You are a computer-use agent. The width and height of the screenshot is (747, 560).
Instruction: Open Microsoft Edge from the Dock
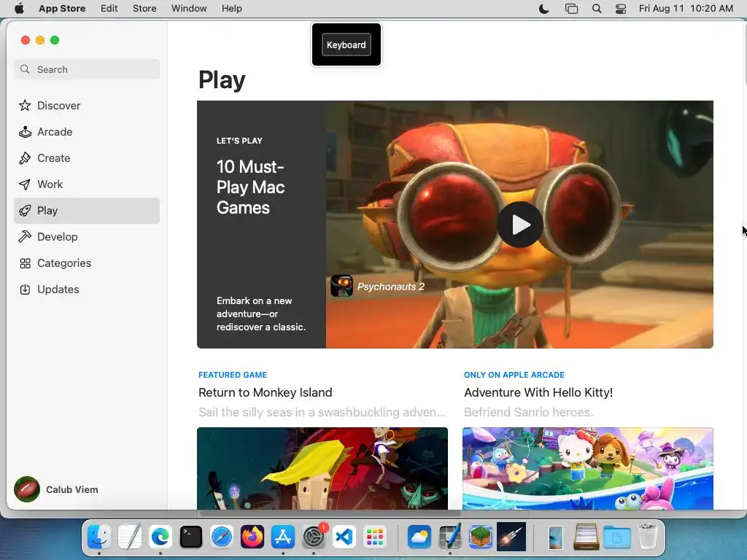[x=160, y=537]
